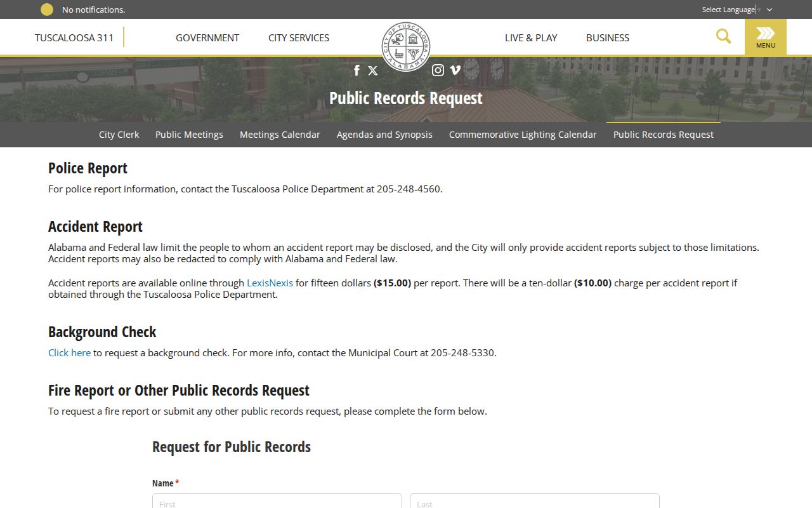This screenshot has width=812, height=508.
Task: Click the 'Accident Report' heading
Action: (x=95, y=227)
